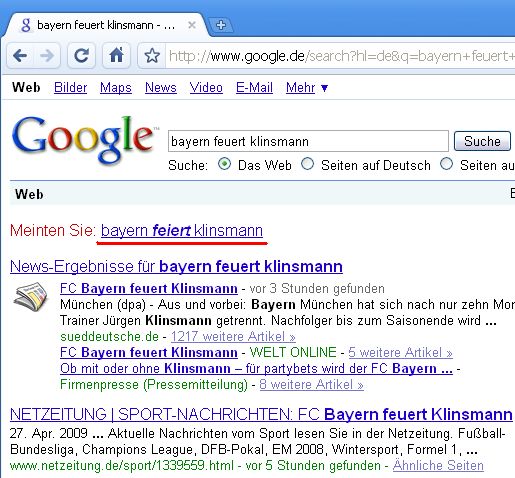
Task: Bookmark this page with the star icon
Action: (x=152, y=56)
